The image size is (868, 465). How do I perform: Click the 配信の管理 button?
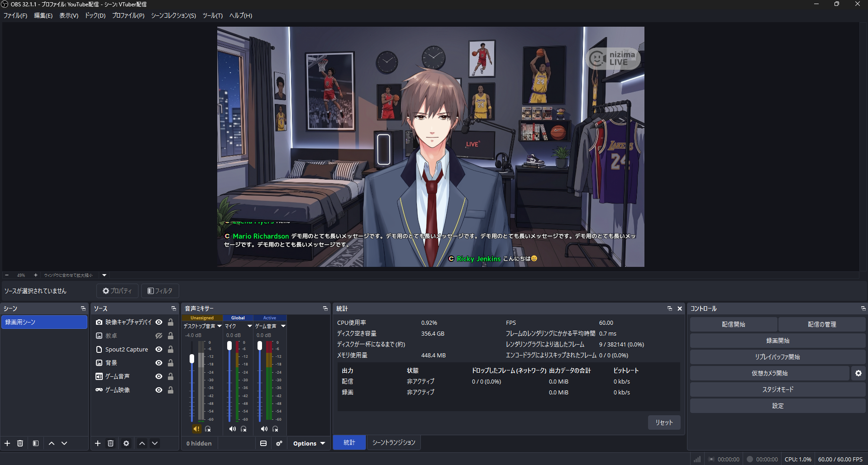pos(822,324)
